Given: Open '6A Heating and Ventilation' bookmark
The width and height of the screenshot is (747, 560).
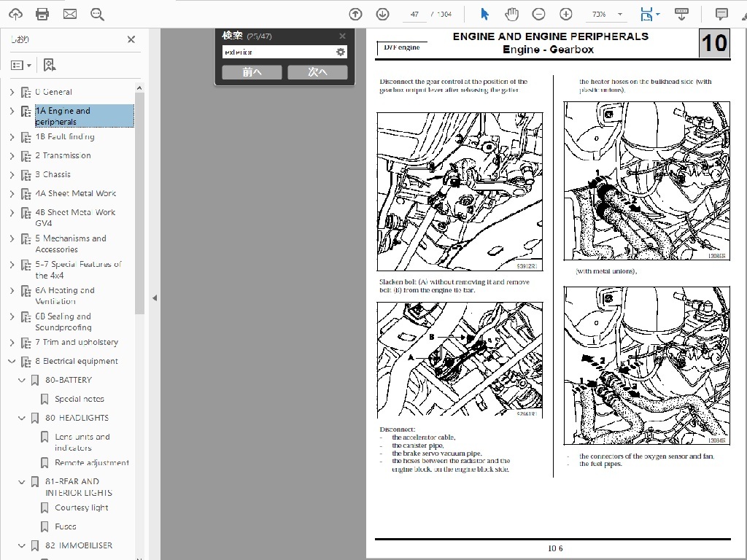Looking at the screenshot, I should coord(65,296).
